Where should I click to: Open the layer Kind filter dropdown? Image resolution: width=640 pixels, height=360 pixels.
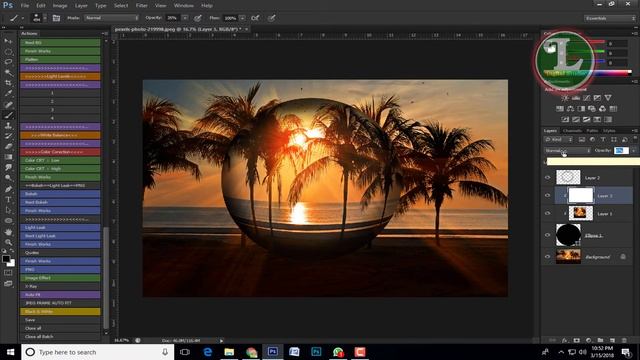[x=558, y=140]
